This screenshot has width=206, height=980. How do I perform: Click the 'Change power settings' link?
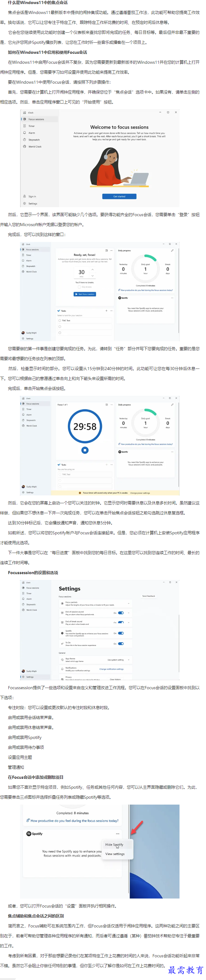point(140,493)
